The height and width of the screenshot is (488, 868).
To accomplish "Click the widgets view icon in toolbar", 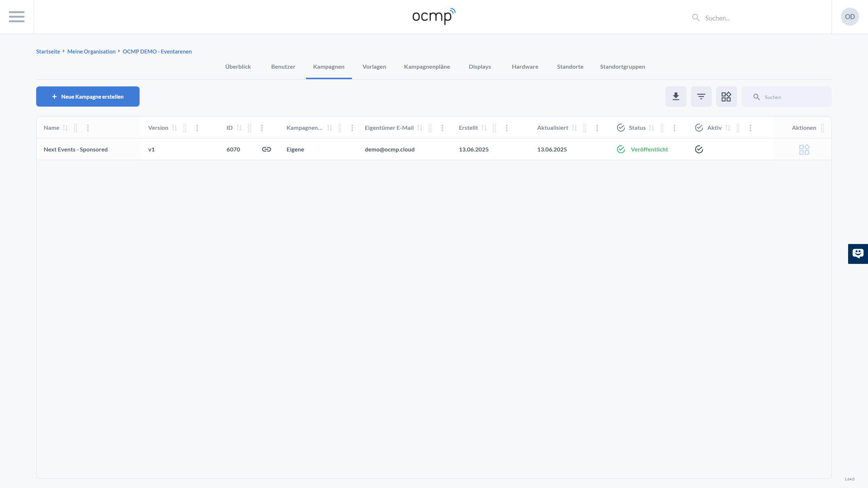I will [726, 97].
